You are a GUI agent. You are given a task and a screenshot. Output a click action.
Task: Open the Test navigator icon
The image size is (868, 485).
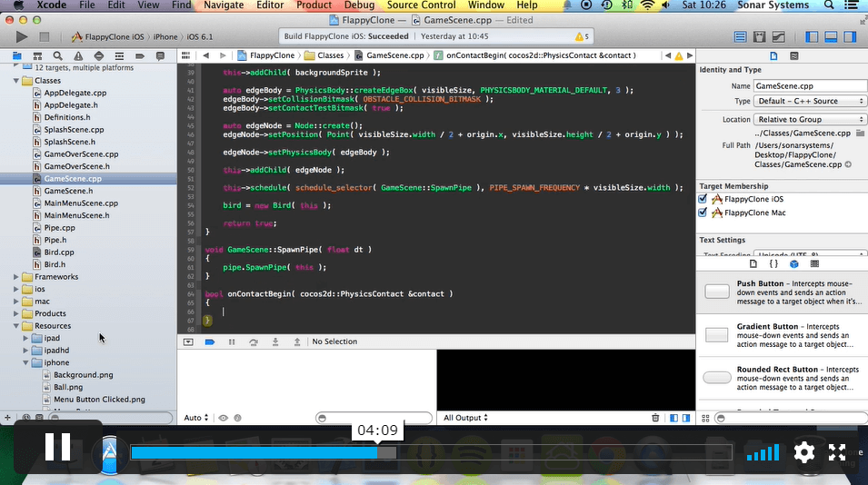click(98, 55)
